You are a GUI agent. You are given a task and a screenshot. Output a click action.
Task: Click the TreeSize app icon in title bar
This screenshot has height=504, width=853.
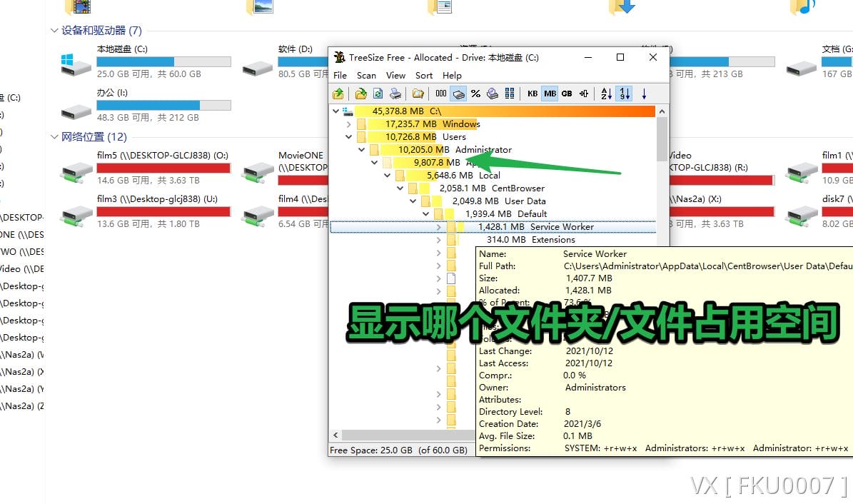coord(339,57)
